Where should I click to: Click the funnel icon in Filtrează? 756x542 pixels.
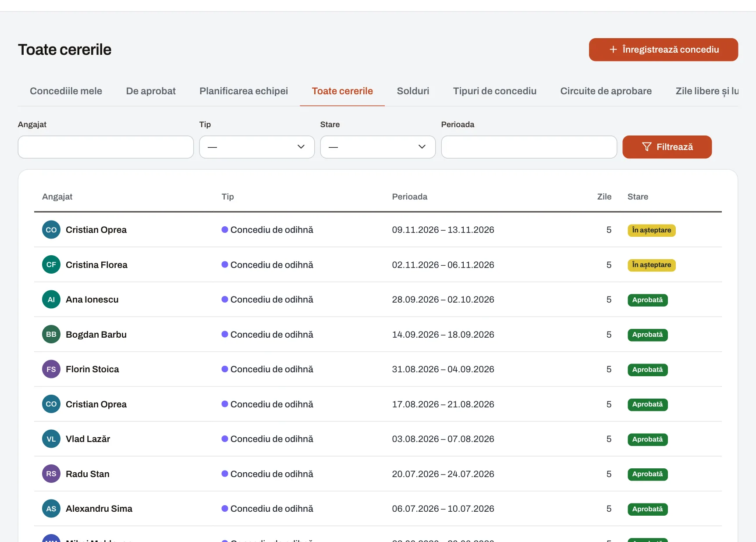[x=646, y=147]
